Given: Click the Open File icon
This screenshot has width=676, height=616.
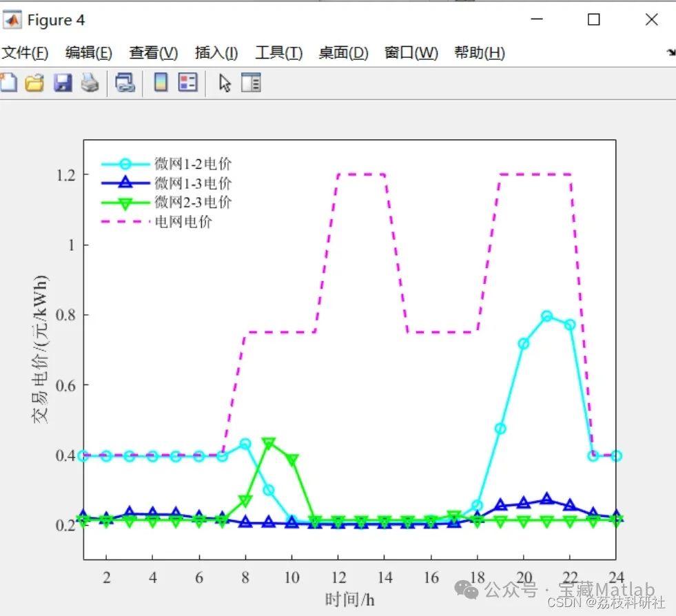Looking at the screenshot, I should pos(34,82).
